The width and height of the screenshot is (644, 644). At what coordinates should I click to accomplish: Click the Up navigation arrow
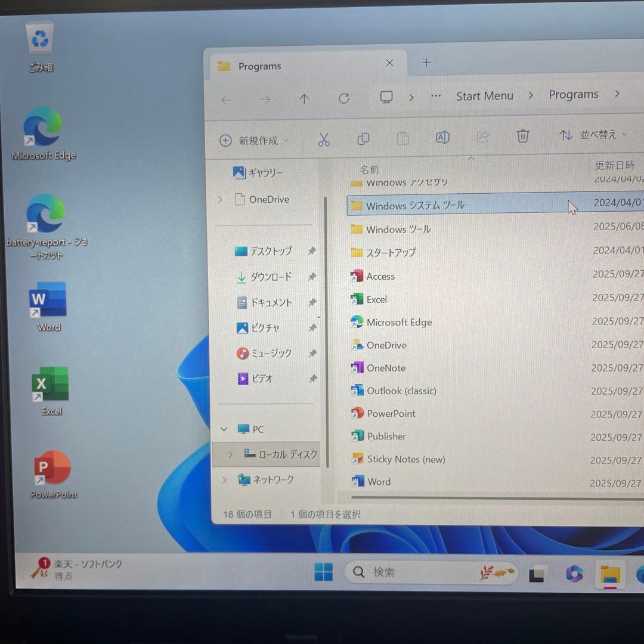(304, 98)
